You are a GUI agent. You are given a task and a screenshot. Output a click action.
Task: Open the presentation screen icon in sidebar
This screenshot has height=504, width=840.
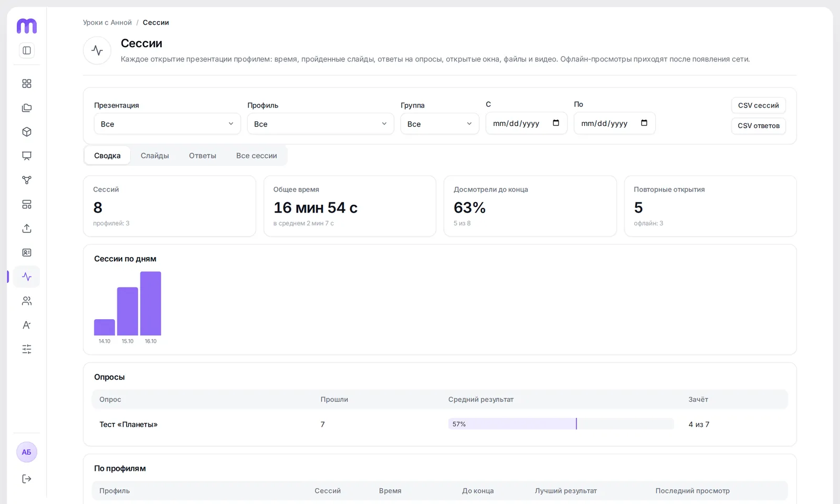27,156
